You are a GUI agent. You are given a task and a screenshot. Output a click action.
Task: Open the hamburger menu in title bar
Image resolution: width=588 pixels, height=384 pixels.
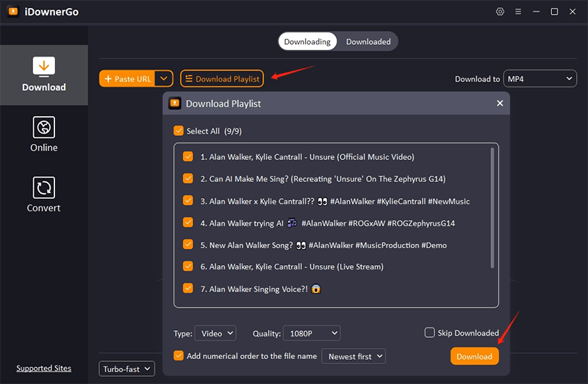518,12
